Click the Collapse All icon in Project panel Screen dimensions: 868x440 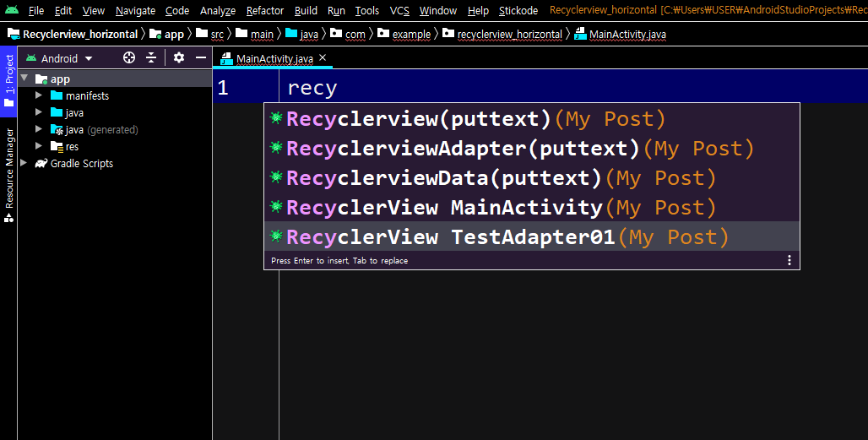(x=151, y=57)
